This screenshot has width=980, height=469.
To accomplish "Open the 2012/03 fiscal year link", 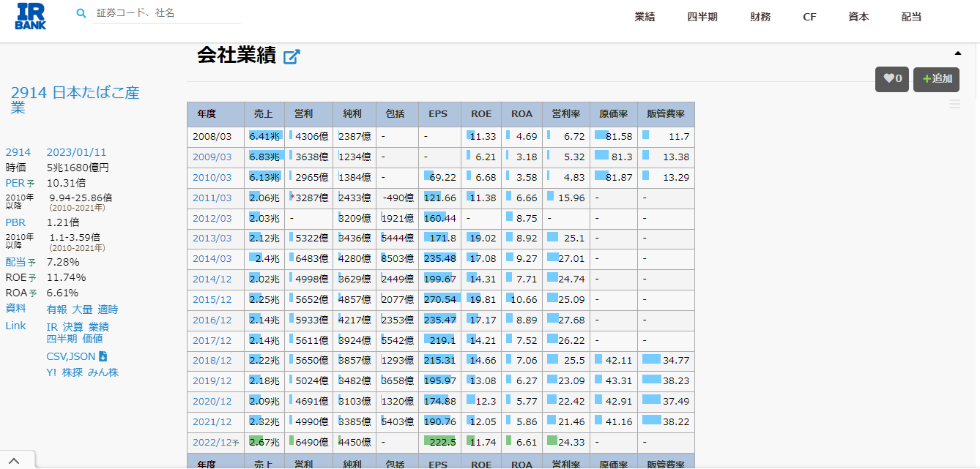I will pos(212,219).
